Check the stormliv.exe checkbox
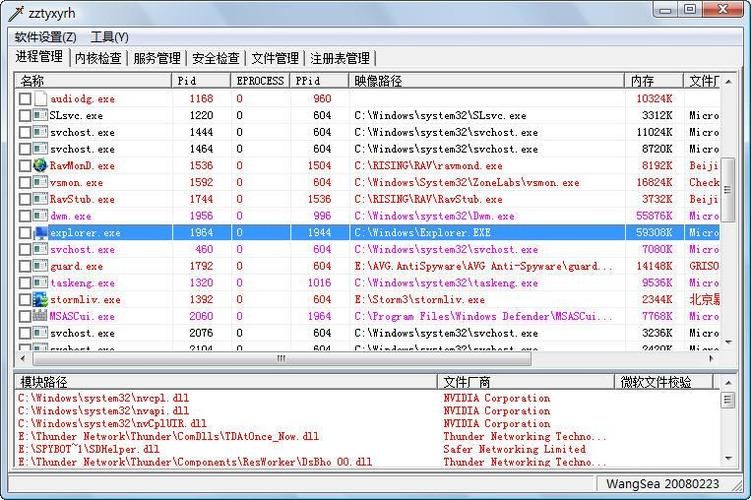 coord(25,300)
